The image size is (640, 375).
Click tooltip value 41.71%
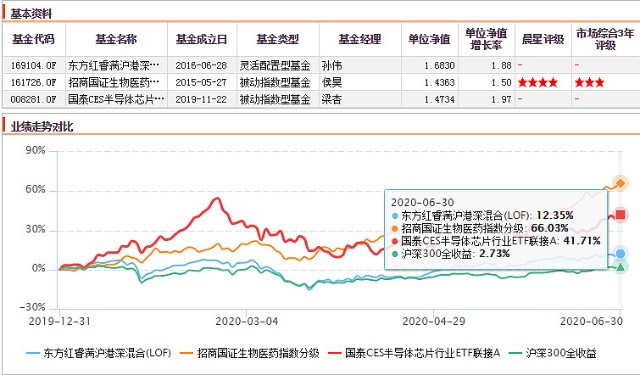582,241
